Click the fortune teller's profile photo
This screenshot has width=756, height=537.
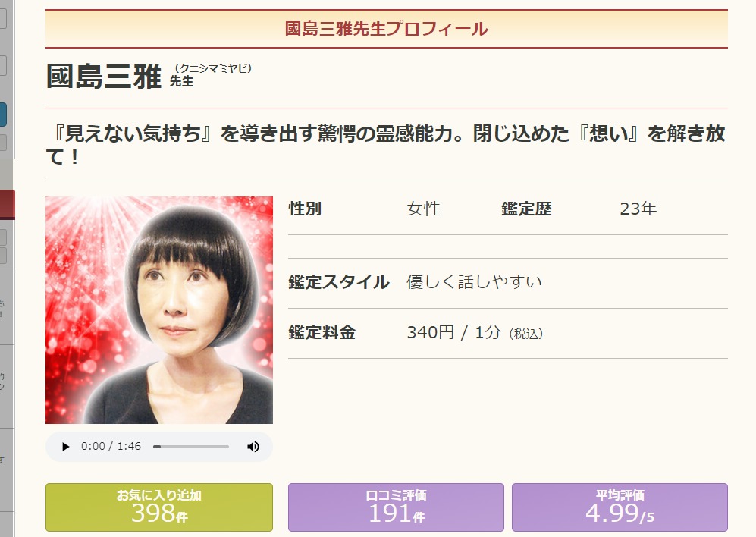(159, 309)
